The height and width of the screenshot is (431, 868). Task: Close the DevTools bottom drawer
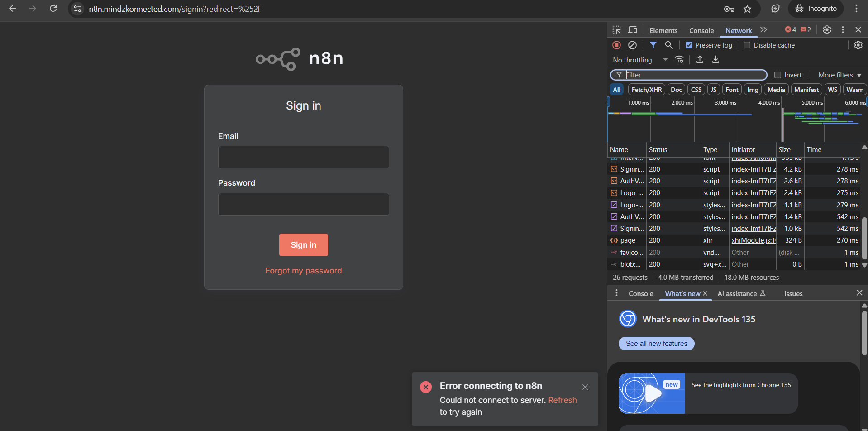pyautogui.click(x=859, y=293)
